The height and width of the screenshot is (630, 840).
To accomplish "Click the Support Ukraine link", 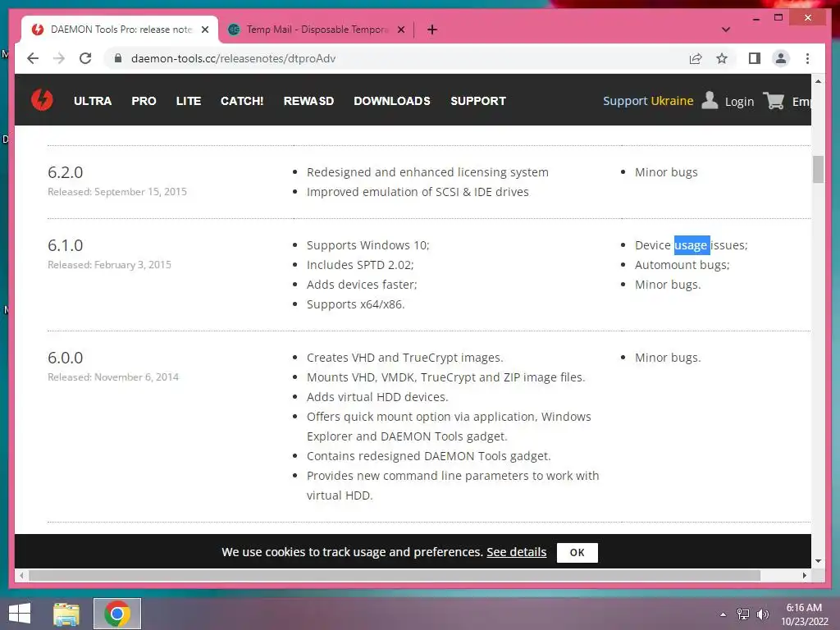I will coord(648,101).
